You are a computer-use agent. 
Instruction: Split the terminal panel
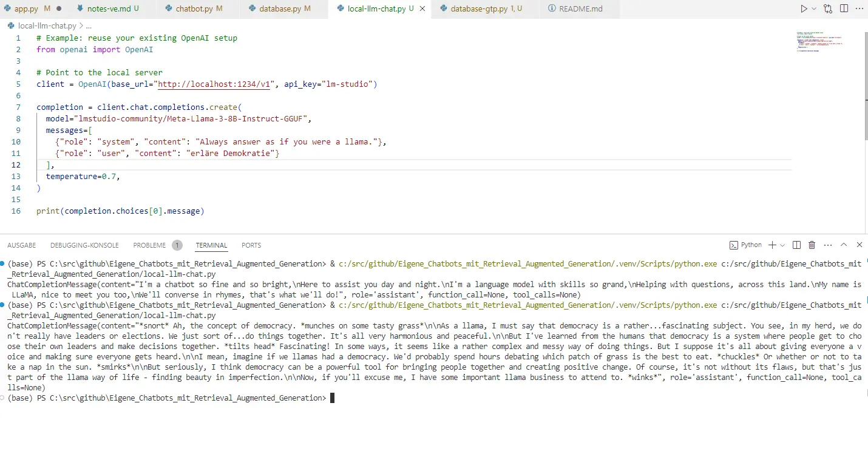pyautogui.click(x=797, y=245)
